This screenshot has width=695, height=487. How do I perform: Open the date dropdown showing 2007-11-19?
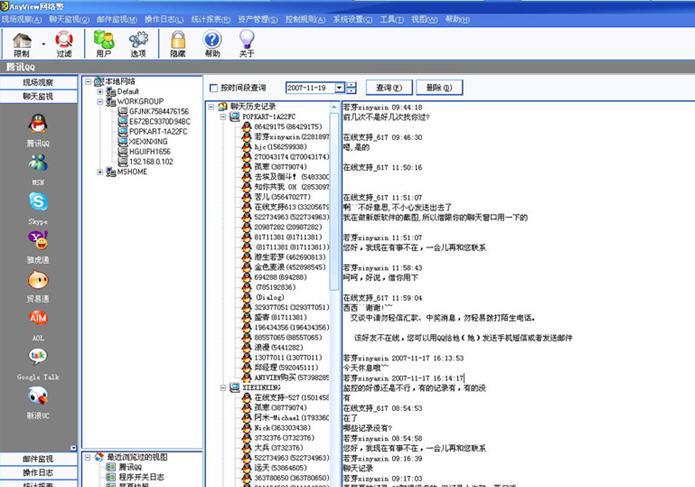coord(340,88)
